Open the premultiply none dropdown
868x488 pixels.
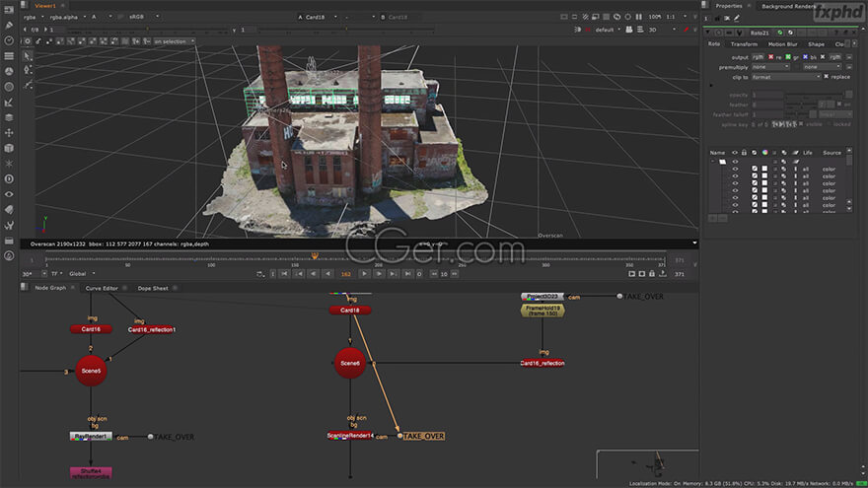[x=770, y=67]
